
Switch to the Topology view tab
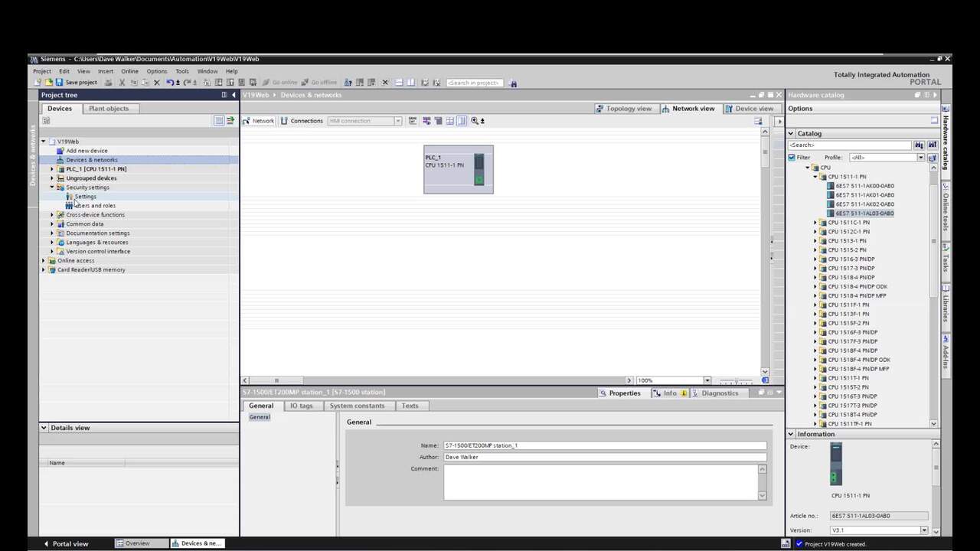[x=623, y=109]
